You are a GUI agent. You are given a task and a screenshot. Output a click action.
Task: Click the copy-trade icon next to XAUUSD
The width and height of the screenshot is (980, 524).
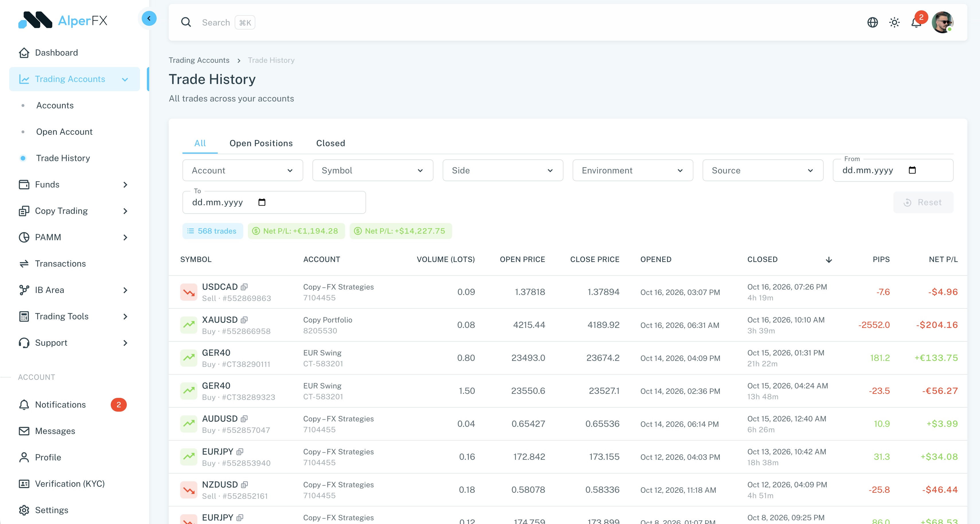click(x=244, y=320)
